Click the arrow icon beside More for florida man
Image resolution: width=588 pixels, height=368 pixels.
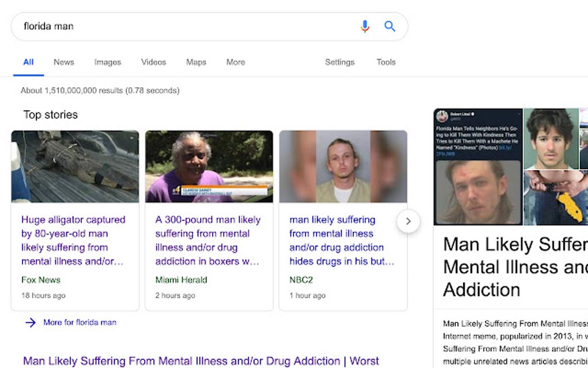click(31, 323)
